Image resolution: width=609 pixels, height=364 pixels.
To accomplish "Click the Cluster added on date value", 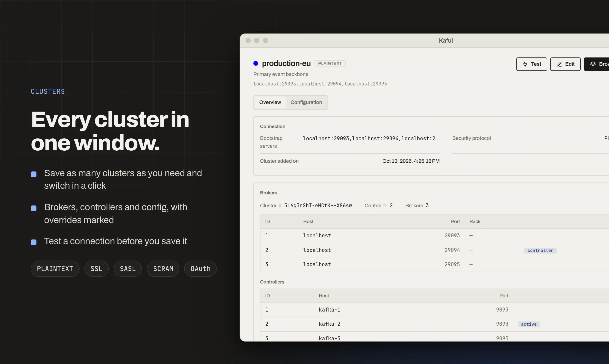I will [411, 161].
